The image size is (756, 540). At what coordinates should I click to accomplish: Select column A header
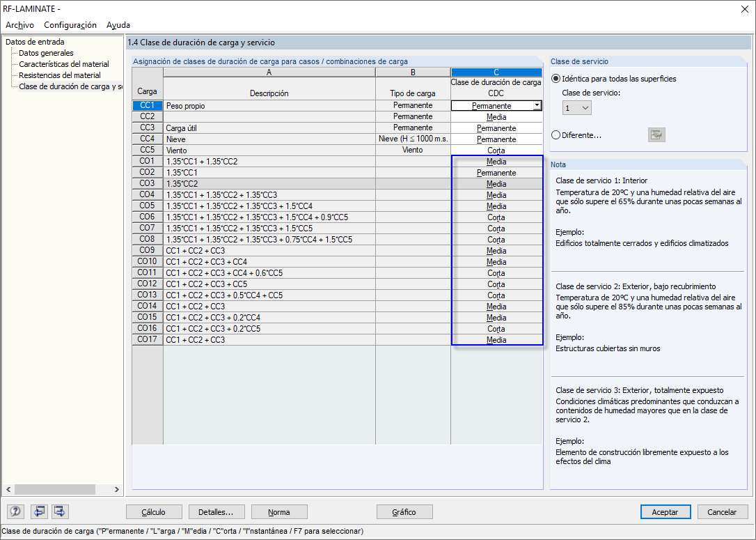pos(269,72)
